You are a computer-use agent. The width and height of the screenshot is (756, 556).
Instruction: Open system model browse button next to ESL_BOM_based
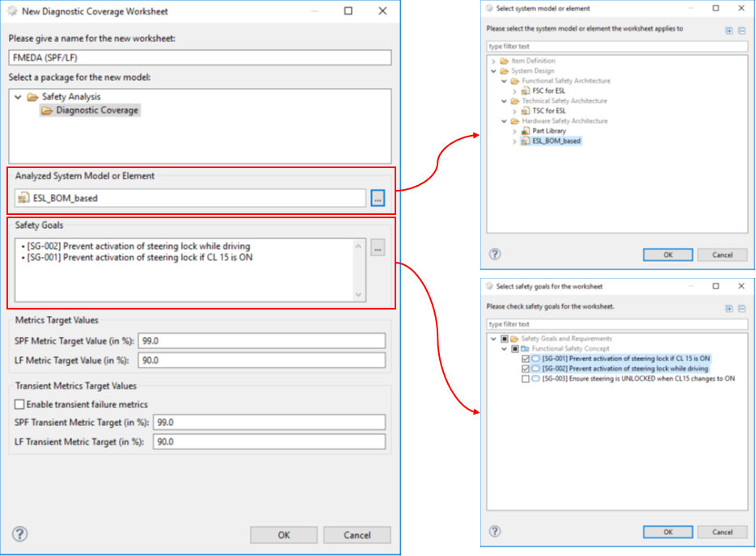click(378, 198)
